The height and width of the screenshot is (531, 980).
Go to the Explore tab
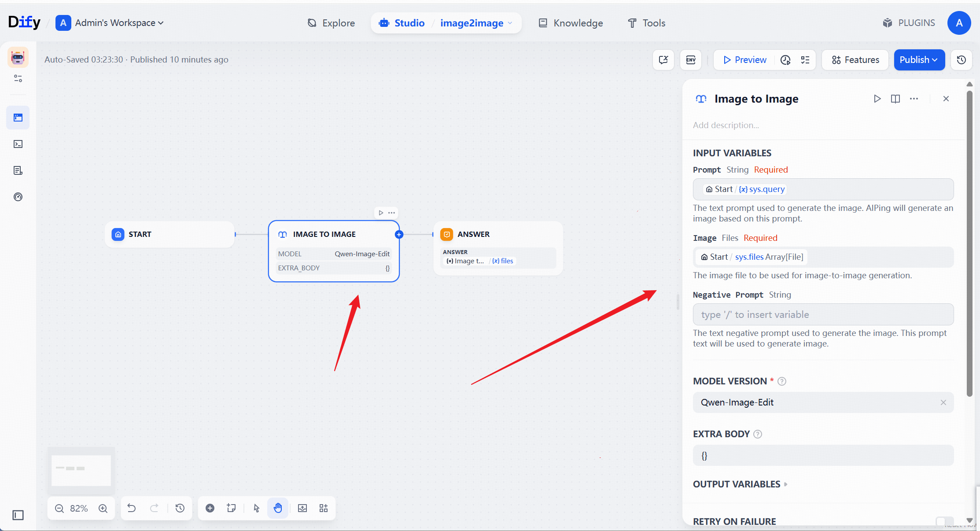(x=331, y=23)
